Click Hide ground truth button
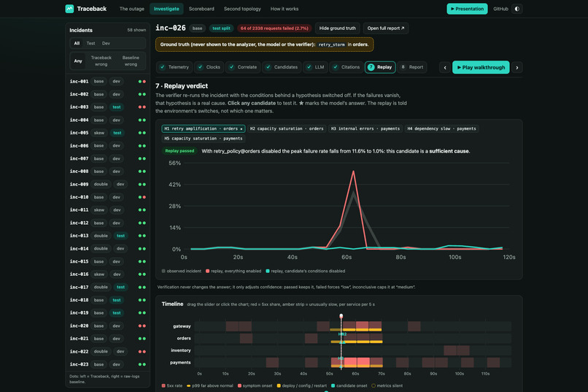Image resolution: width=588 pixels, height=392 pixels. point(338,28)
